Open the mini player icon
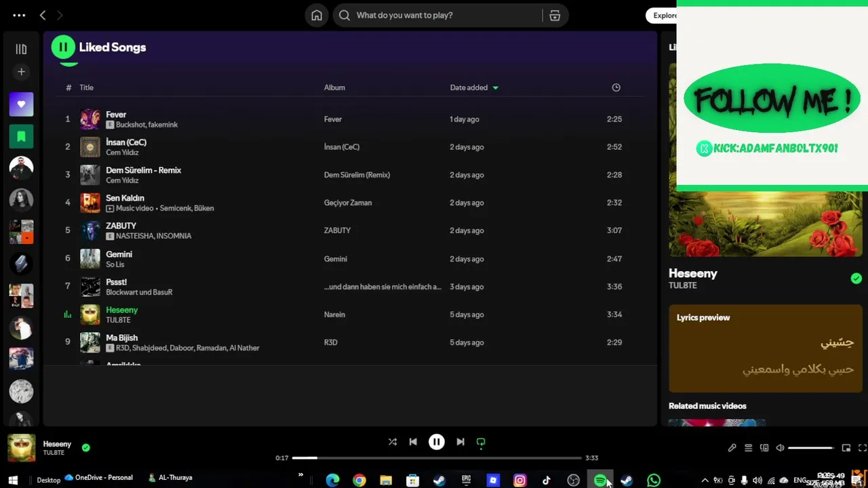 (x=846, y=448)
